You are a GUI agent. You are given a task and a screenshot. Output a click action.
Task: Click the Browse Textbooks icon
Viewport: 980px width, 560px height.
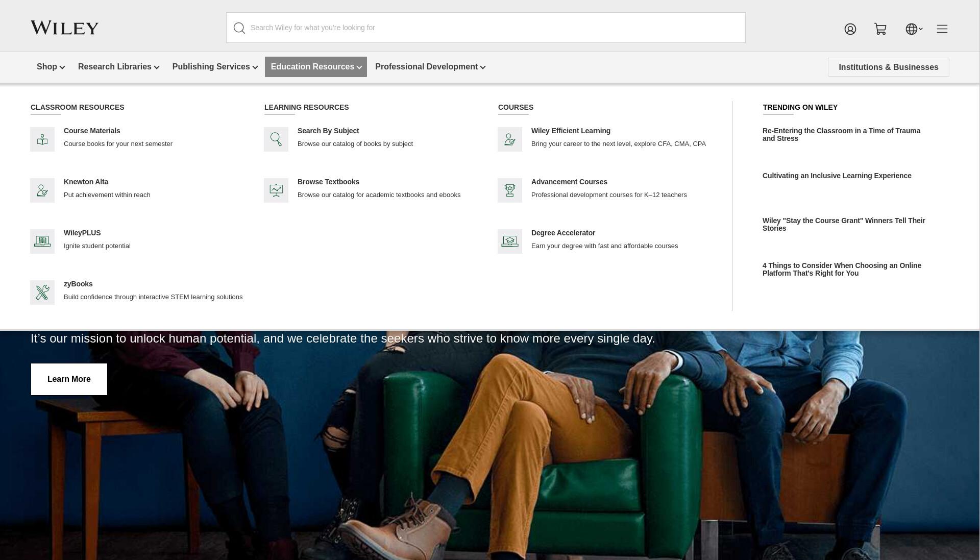click(276, 190)
